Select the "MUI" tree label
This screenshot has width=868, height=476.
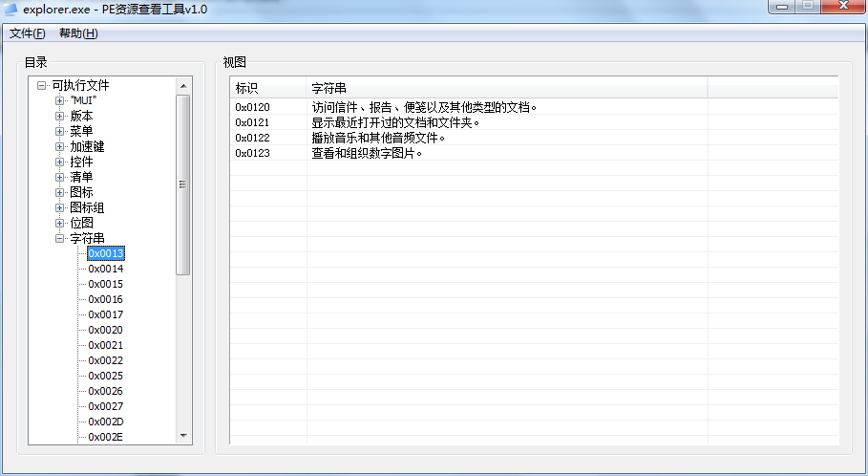(83, 101)
